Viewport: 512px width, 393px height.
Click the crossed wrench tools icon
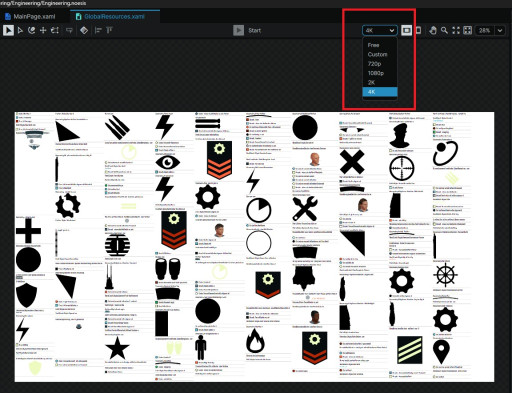coord(305,209)
